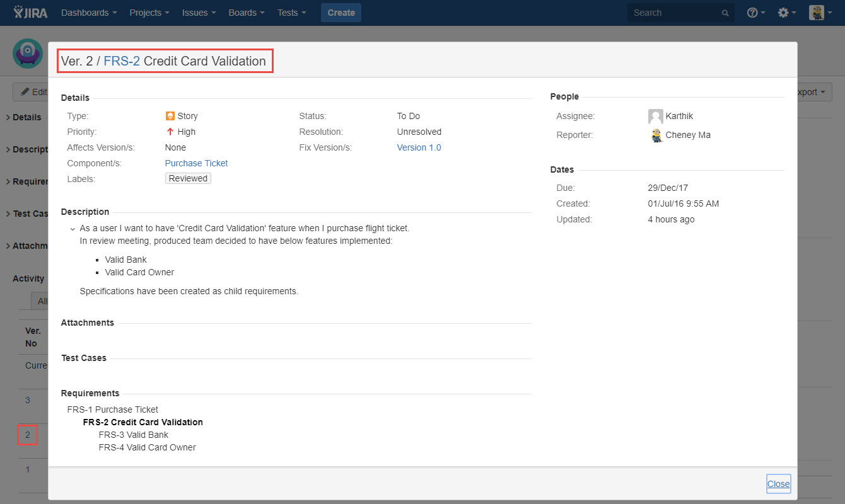
Task: Expand the Projects dropdown menu
Action: 149,13
